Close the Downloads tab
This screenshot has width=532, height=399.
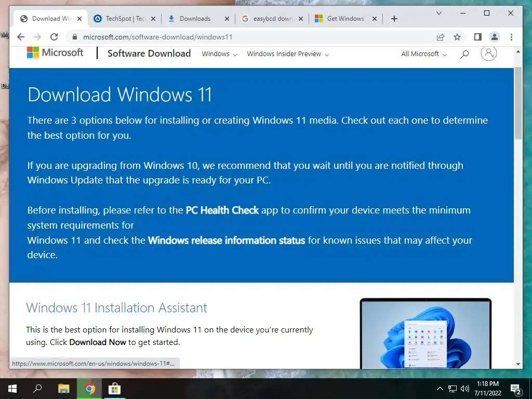coord(227,19)
